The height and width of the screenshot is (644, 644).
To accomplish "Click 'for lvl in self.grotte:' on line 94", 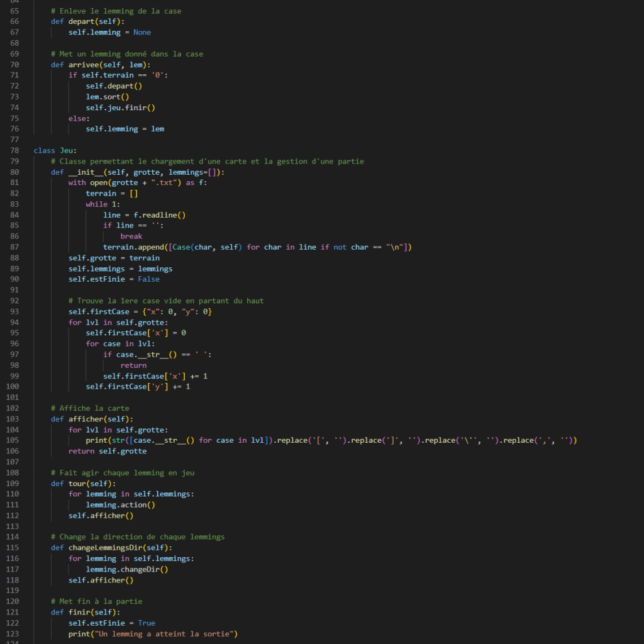I will [118, 323].
